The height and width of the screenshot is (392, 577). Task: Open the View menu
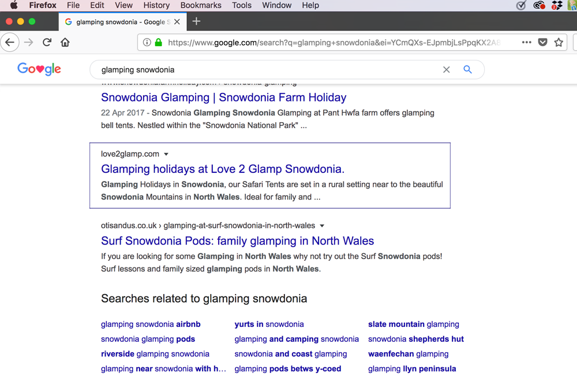point(123,5)
